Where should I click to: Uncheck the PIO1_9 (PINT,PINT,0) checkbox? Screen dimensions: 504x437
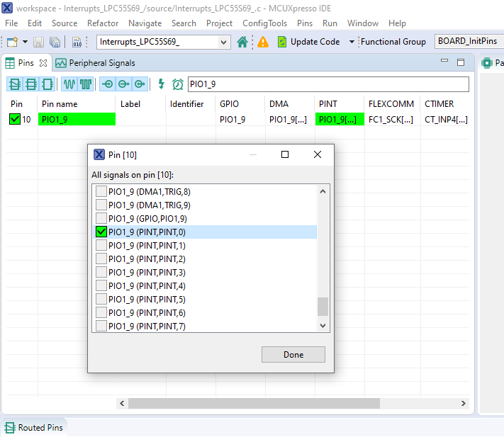point(101,232)
